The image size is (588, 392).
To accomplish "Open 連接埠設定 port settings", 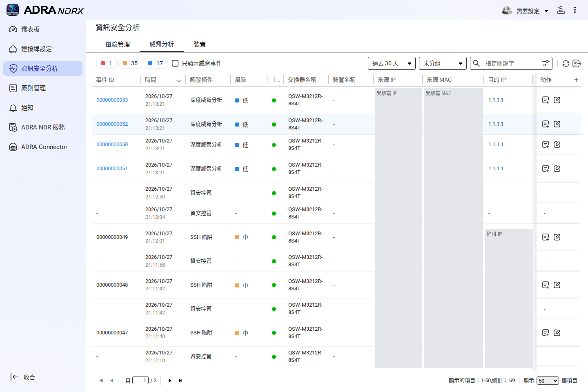I will click(43, 49).
